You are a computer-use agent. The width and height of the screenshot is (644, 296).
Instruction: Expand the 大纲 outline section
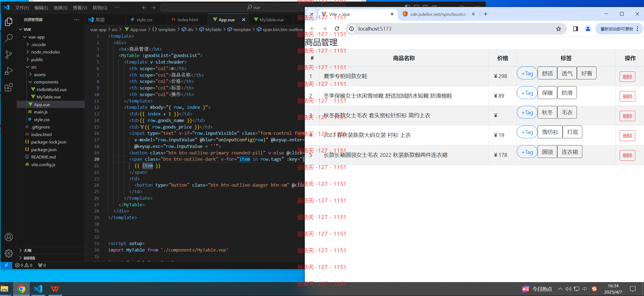[51, 250]
